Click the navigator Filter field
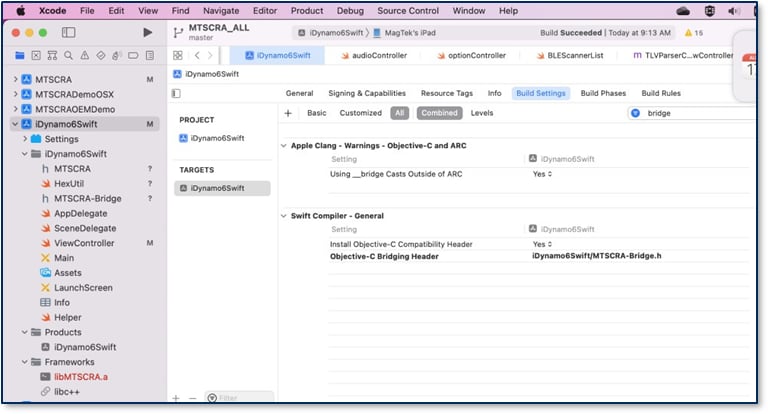This screenshot has width=768, height=414. pyautogui.click(x=240, y=398)
